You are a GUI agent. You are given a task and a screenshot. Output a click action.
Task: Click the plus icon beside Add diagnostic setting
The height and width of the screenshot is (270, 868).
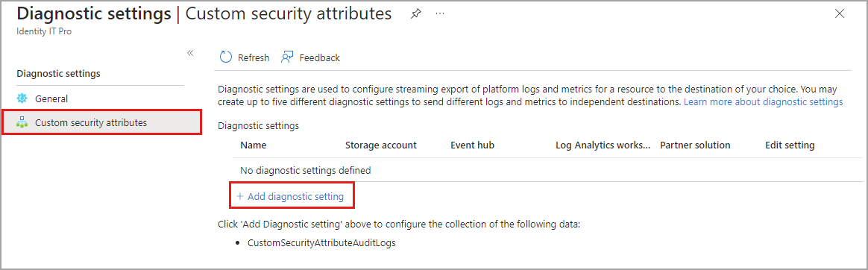point(239,196)
